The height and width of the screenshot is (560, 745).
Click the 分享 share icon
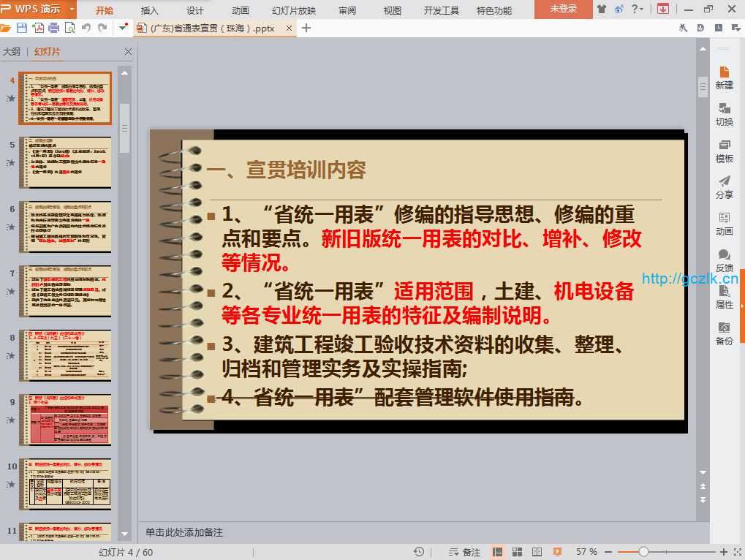point(724,187)
